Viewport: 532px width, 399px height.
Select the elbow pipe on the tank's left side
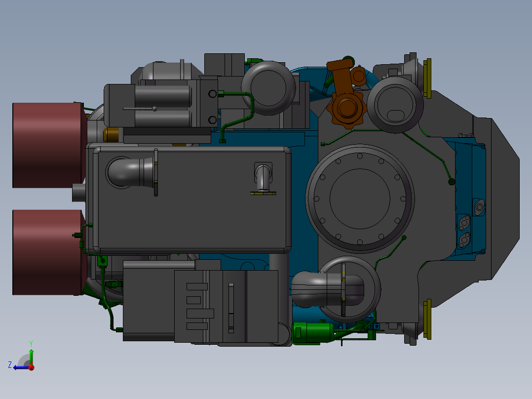click(132, 172)
